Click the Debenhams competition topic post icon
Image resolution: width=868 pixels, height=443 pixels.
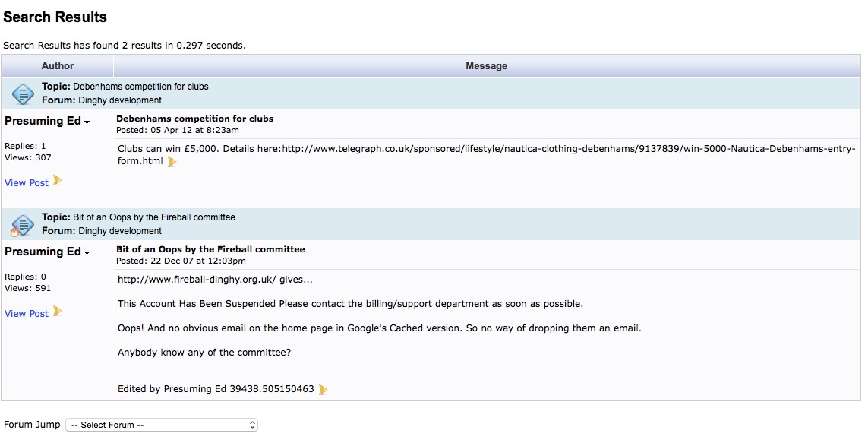point(23,93)
